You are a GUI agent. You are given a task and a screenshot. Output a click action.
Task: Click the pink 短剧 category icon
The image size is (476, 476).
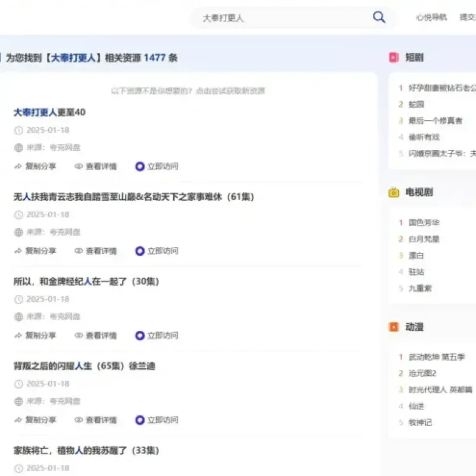(394, 57)
